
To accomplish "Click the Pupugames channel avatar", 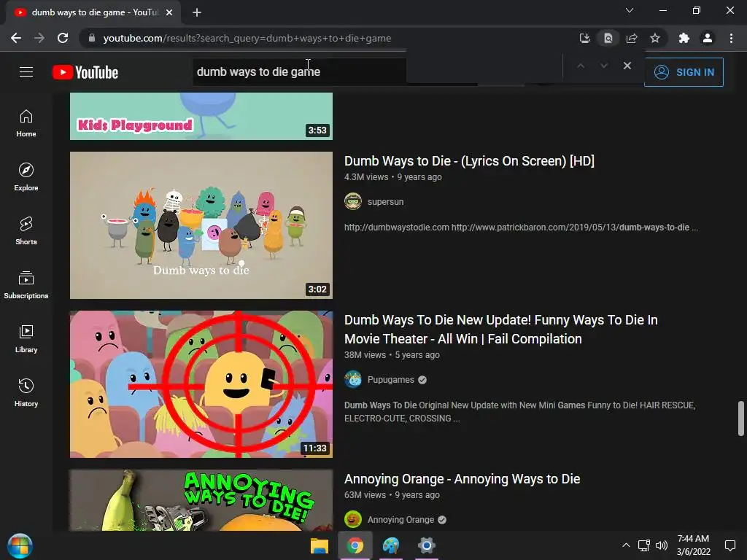I will click(x=353, y=379).
